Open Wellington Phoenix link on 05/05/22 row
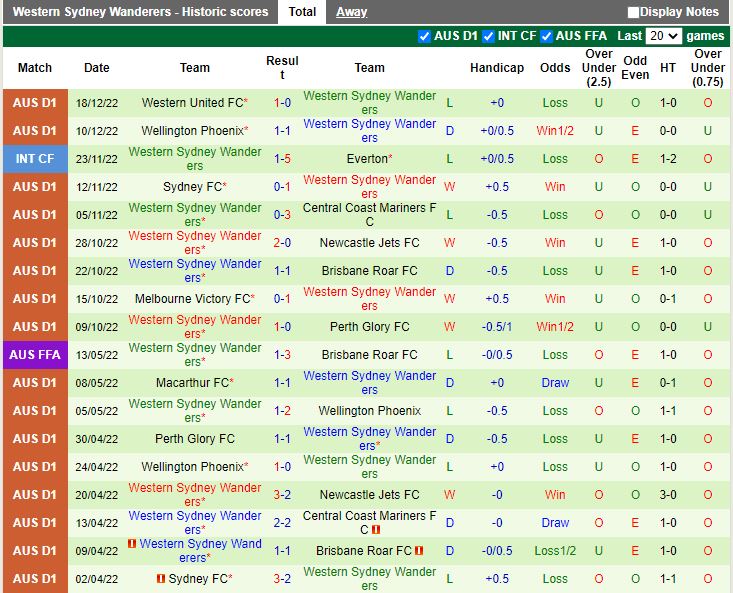This screenshot has width=733, height=593. click(369, 411)
